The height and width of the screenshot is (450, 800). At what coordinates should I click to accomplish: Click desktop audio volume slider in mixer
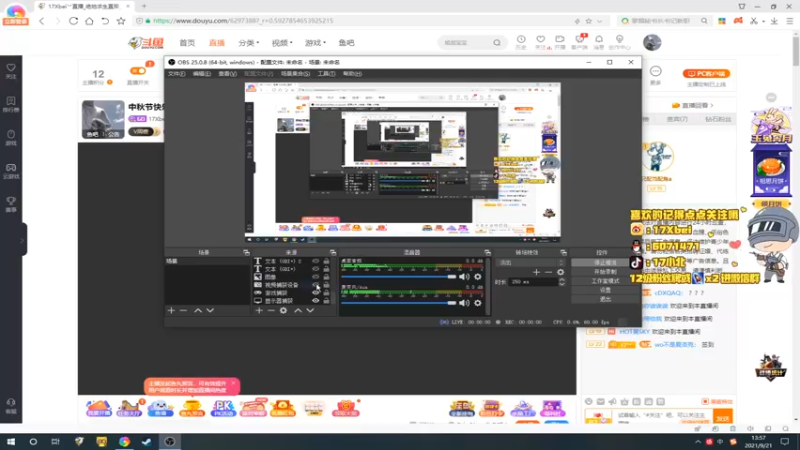398,277
